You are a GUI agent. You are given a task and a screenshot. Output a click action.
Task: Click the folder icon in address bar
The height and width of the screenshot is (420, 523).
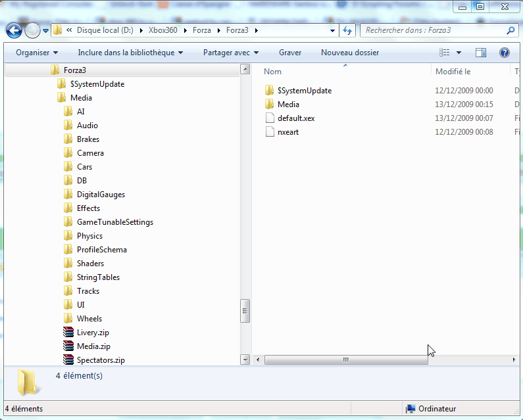pos(57,30)
